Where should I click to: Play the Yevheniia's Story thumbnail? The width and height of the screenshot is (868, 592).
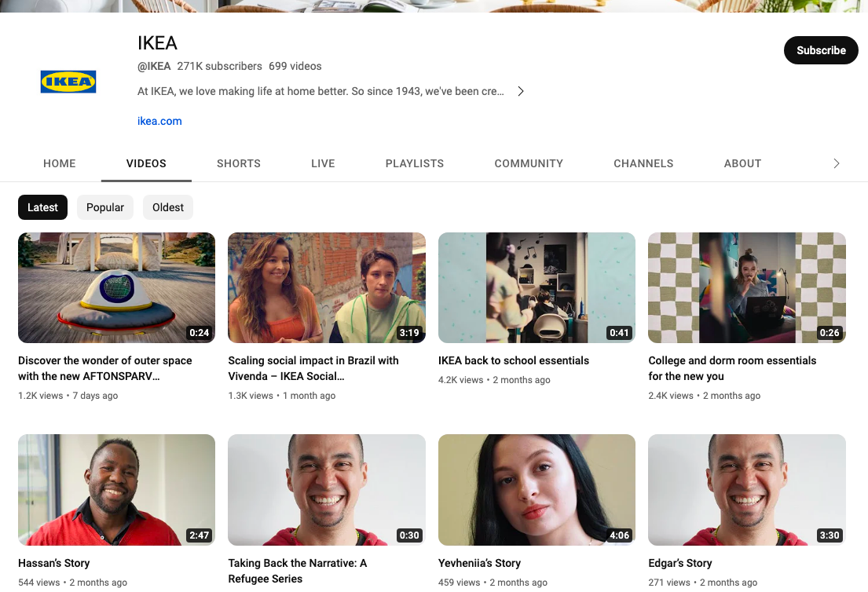click(537, 490)
